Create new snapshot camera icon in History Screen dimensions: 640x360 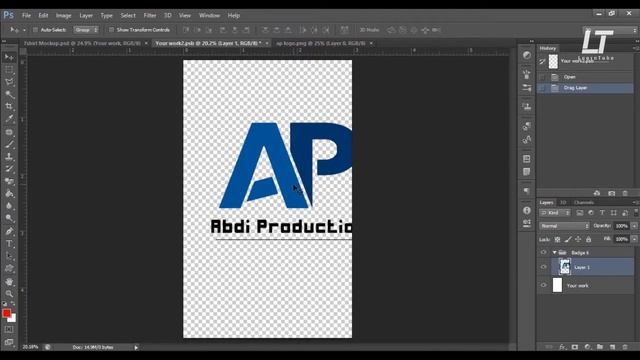tap(611, 193)
